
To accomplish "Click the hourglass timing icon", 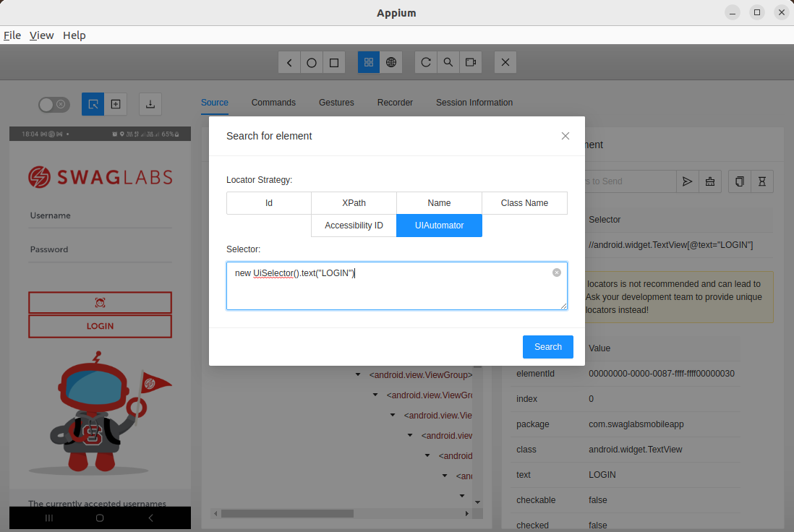I will click(762, 181).
